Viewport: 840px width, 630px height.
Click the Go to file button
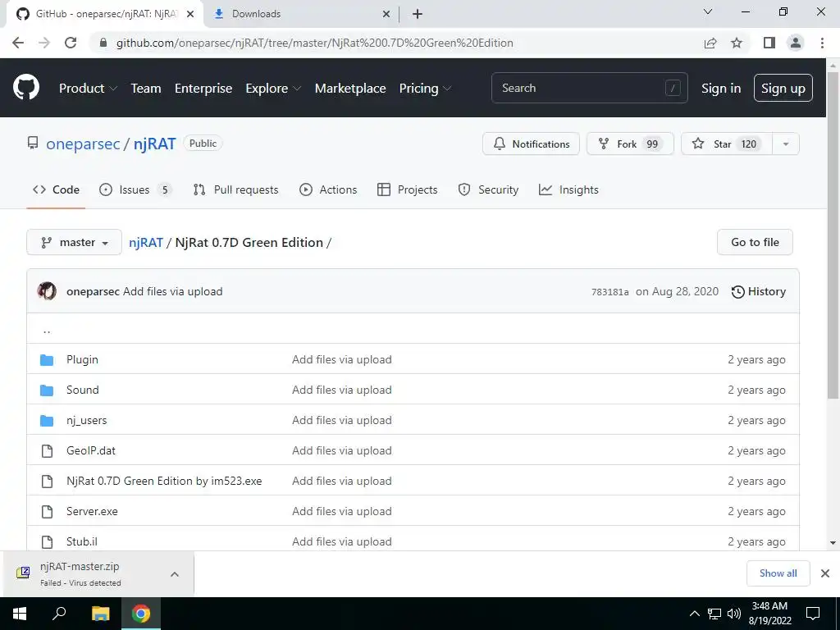(x=755, y=242)
